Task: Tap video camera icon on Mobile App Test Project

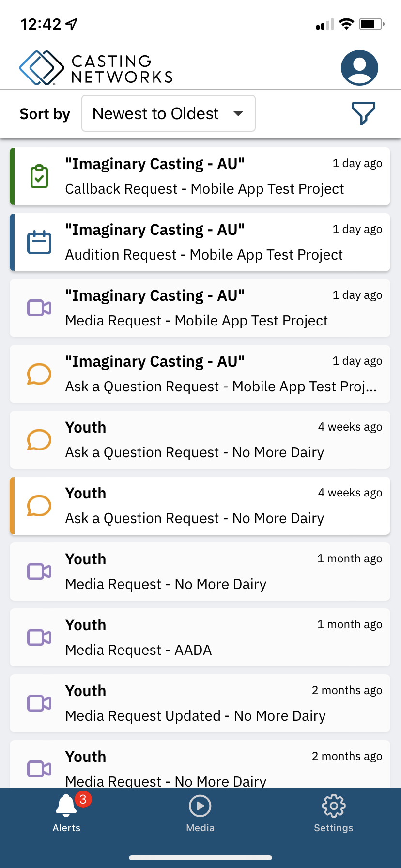Action: pyautogui.click(x=39, y=308)
